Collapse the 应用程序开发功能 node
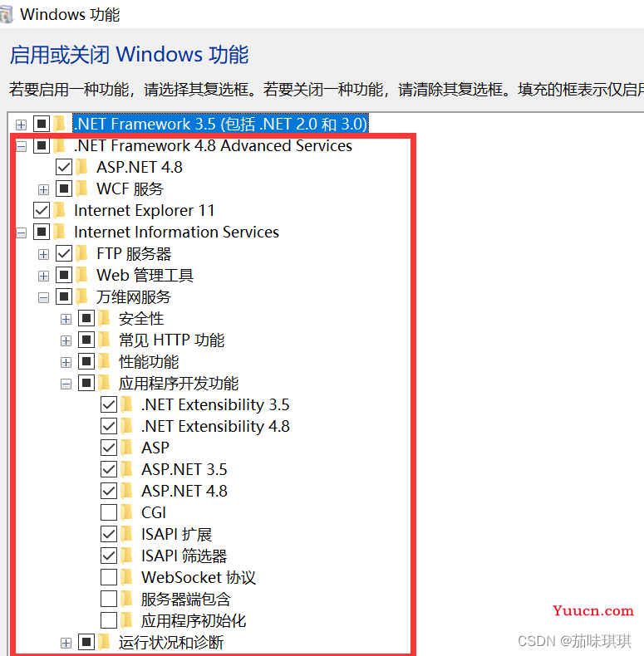 (x=66, y=384)
